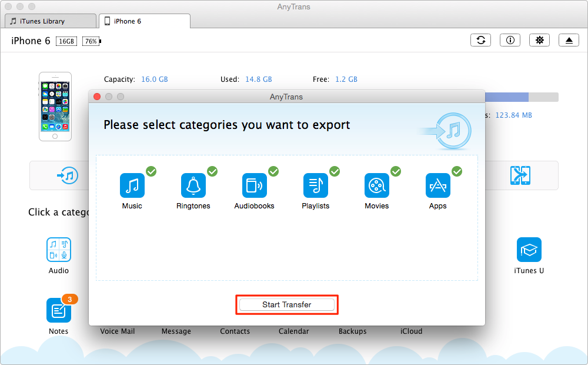Open the Contacts category
Viewport: 588px width, 365px height.
(235, 331)
